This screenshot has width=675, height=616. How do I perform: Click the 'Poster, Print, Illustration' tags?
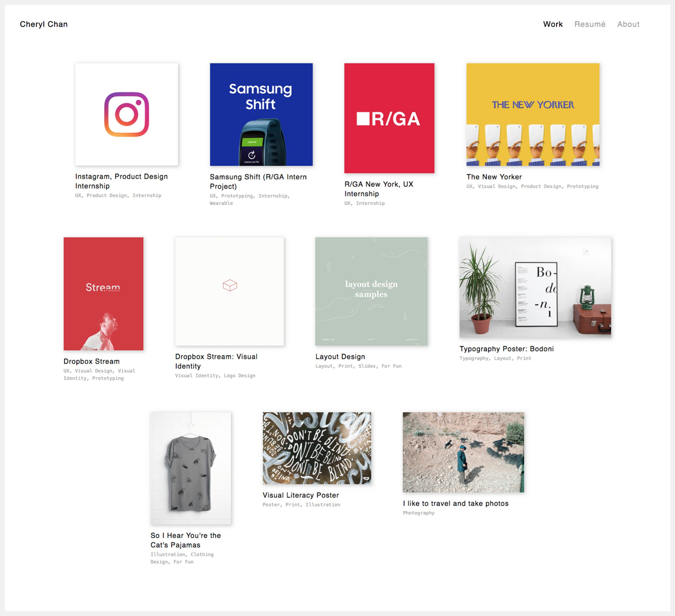pos(301,505)
